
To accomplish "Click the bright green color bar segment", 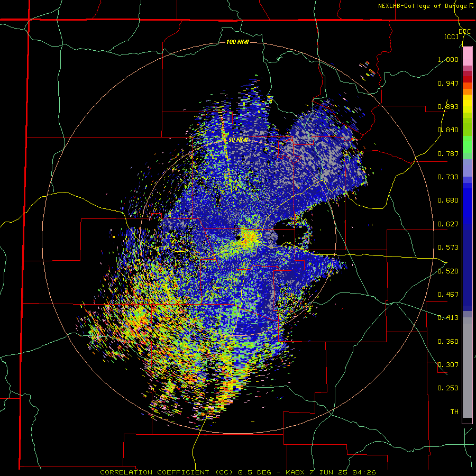I will [467, 144].
